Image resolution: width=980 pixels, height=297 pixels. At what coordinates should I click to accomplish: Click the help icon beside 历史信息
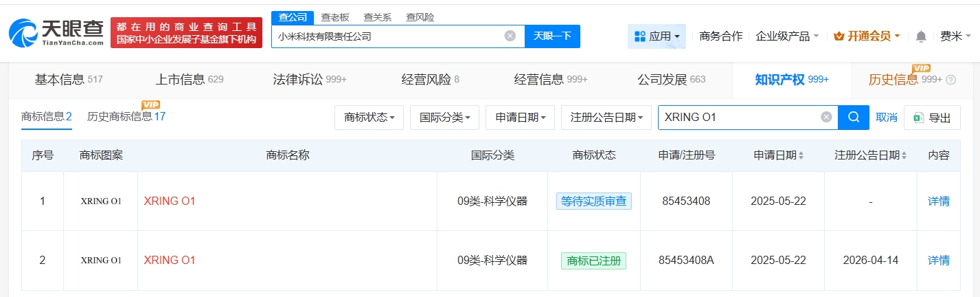[950, 80]
